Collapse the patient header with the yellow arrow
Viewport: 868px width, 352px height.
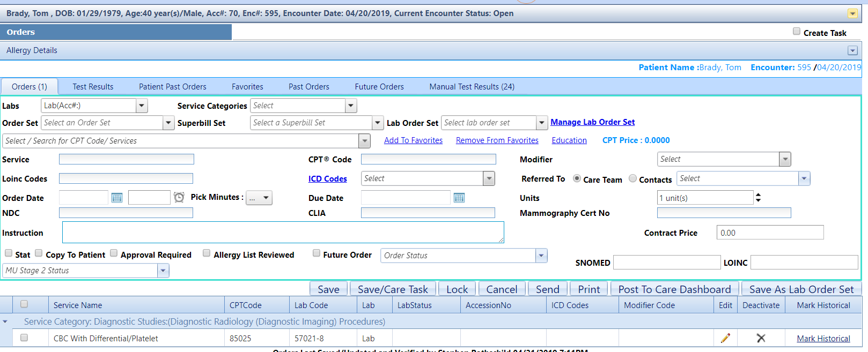(x=852, y=13)
